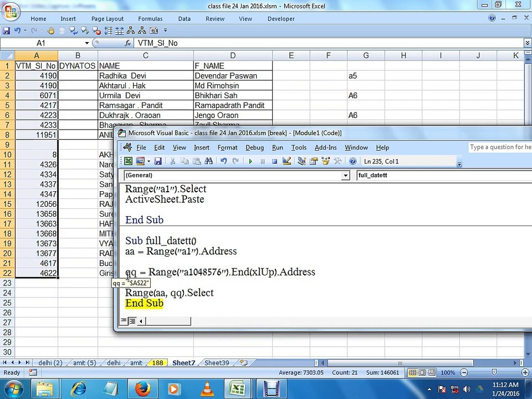Viewport: 532px width, 399px height.
Task: Open the Name Box dropdown arrow
Action: (87, 43)
